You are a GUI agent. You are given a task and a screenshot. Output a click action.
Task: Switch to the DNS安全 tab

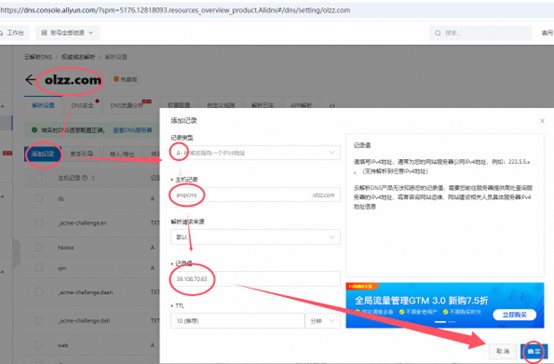[82, 105]
